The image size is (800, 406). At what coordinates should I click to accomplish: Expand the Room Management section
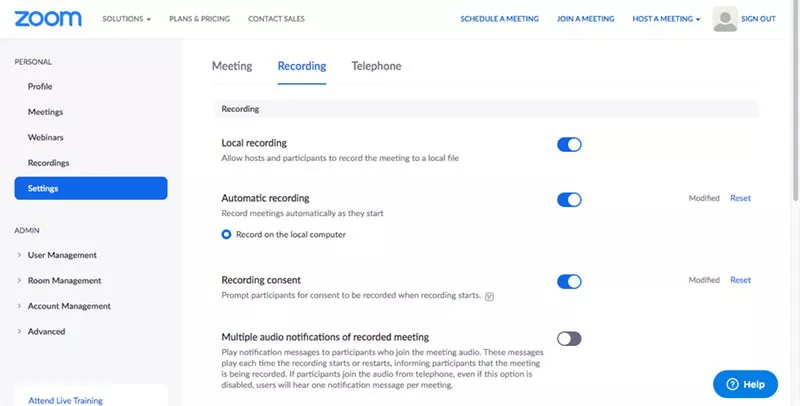tap(64, 281)
